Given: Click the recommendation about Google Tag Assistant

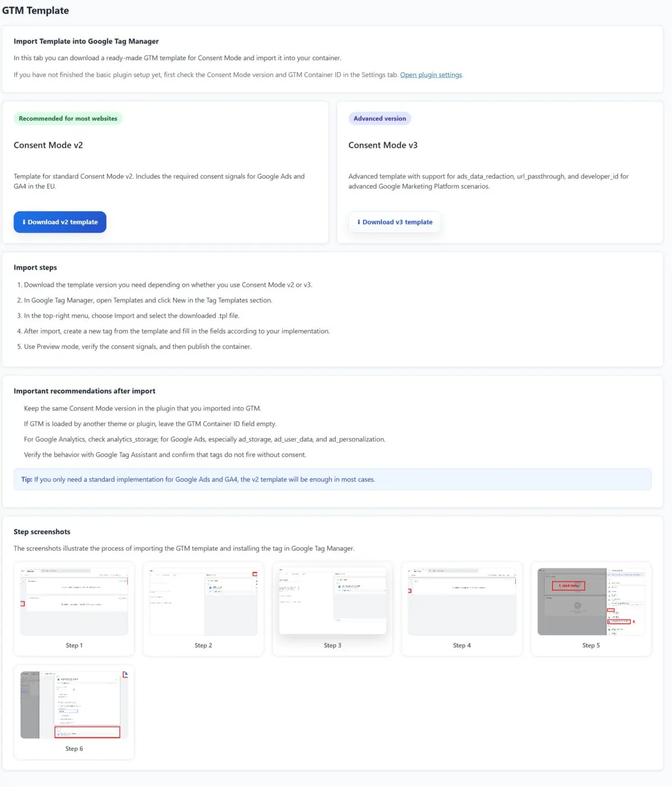Looking at the screenshot, I should click(x=165, y=455).
